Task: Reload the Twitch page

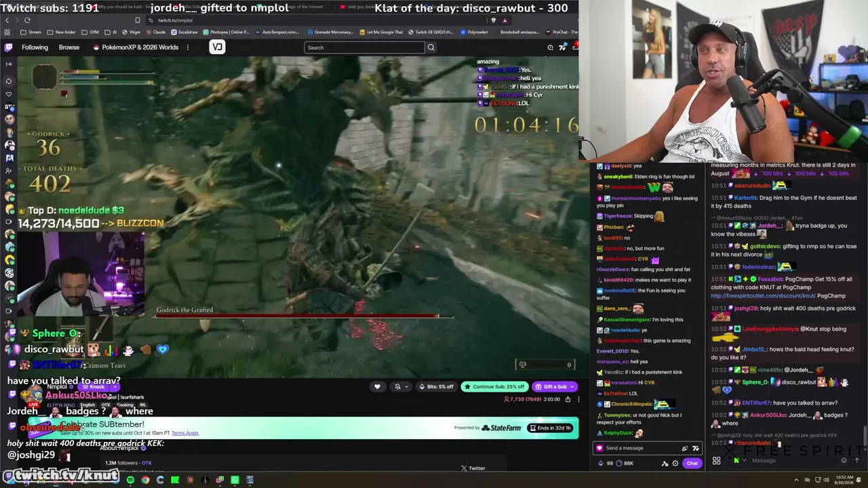Action: point(27,20)
